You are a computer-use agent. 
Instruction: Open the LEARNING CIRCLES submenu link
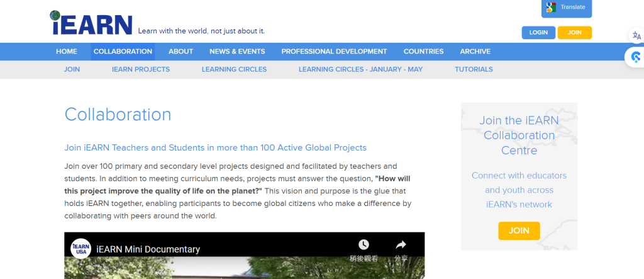(x=234, y=69)
